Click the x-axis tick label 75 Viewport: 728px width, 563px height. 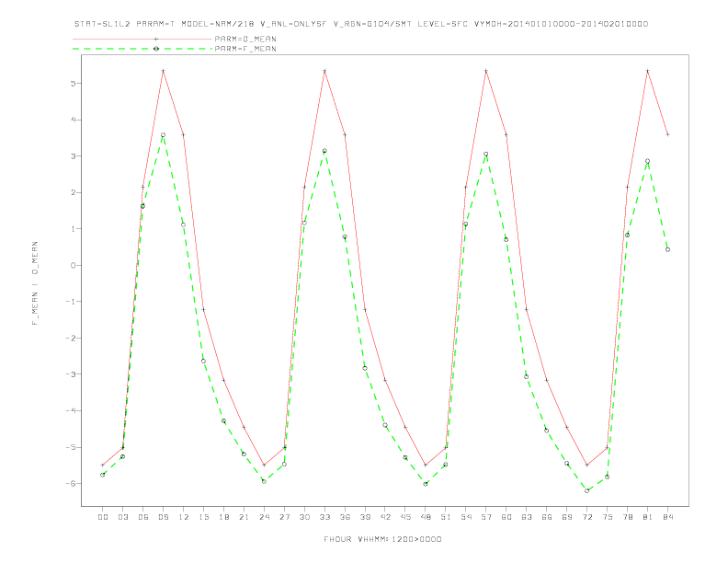click(608, 517)
